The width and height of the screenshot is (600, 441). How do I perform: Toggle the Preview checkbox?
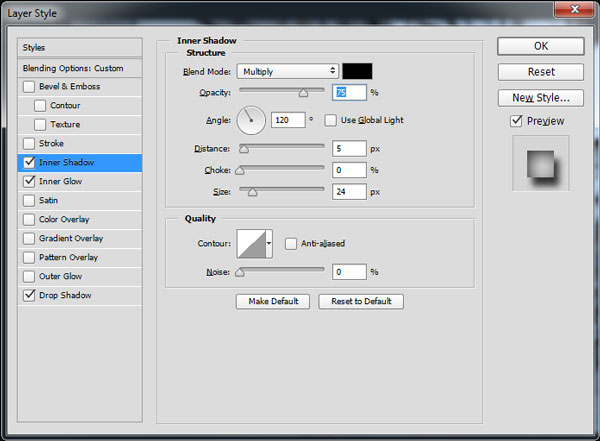tap(516, 121)
